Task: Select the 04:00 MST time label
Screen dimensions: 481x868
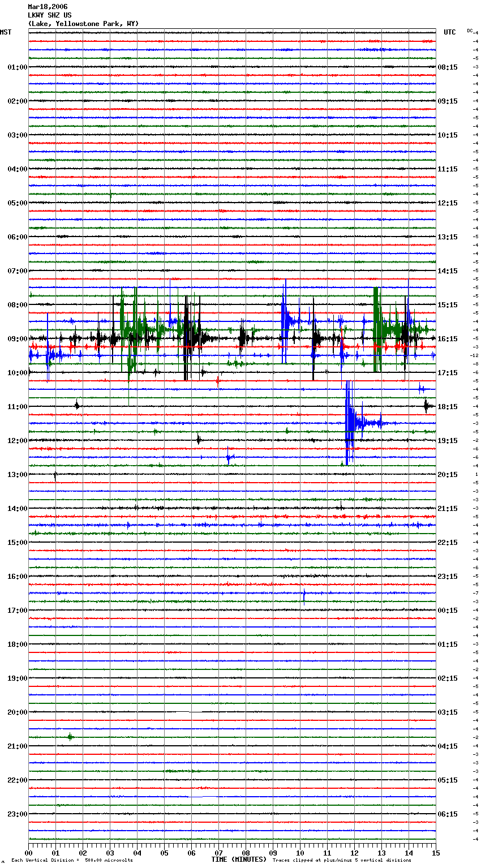Action: pos(18,169)
